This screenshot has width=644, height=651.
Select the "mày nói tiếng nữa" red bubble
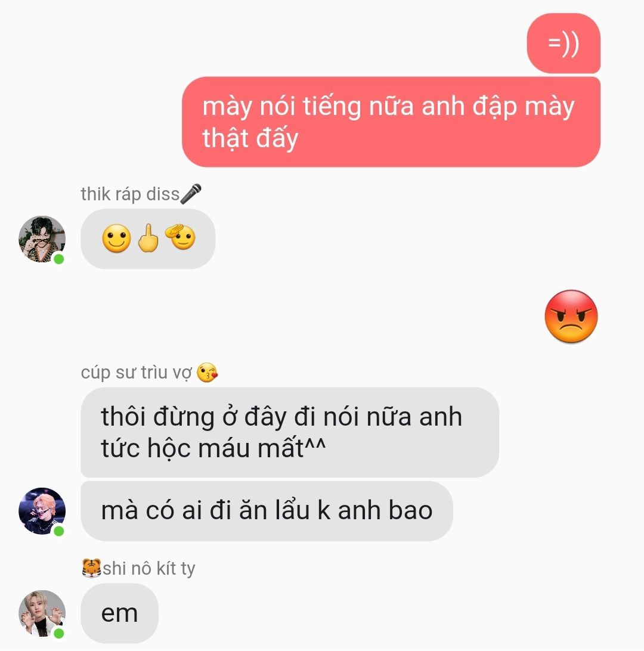(x=391, y=122)
